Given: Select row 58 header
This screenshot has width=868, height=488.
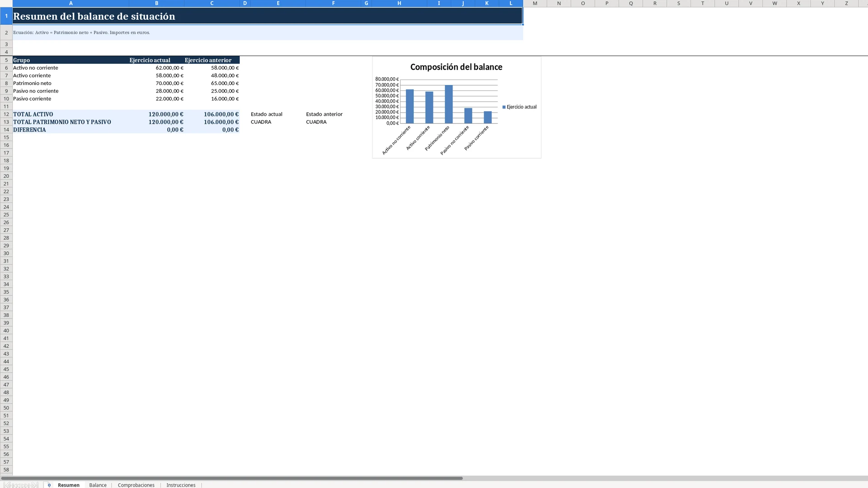Looking at the screenshot, I should click(x=6, y=469).
